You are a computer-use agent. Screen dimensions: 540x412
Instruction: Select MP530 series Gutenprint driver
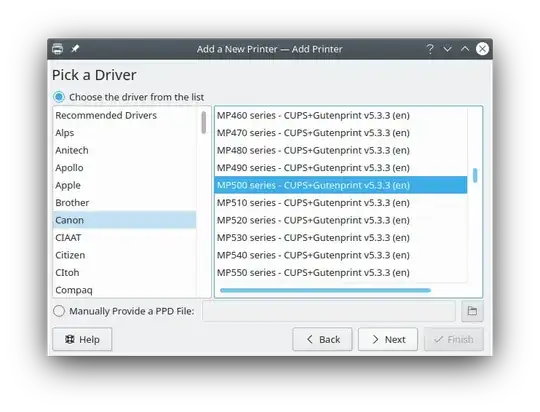click(341, 238)
